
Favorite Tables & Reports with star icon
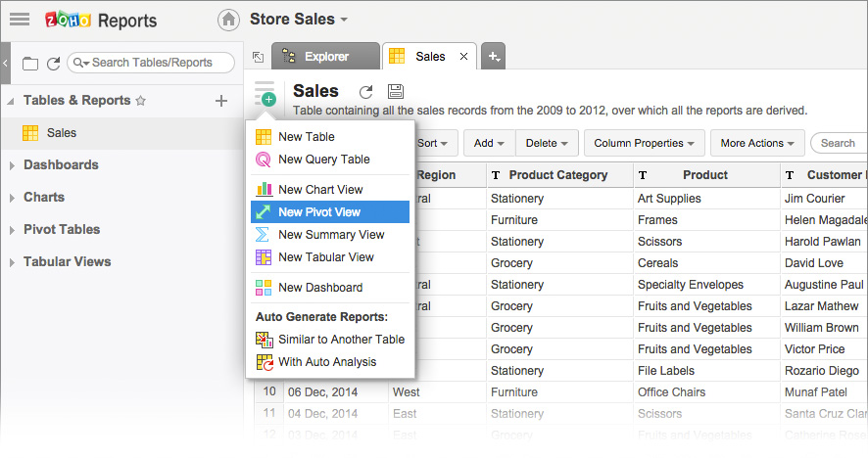point(141,101)
